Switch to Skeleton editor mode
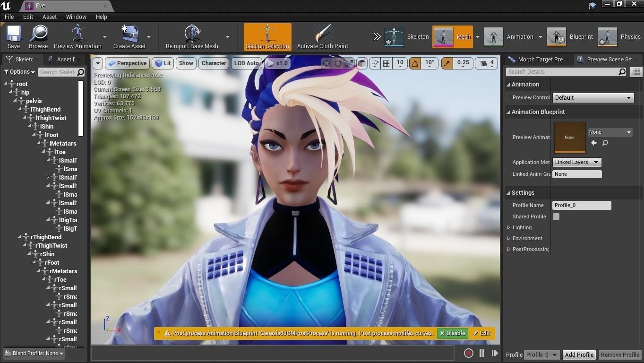 point(406,37)
